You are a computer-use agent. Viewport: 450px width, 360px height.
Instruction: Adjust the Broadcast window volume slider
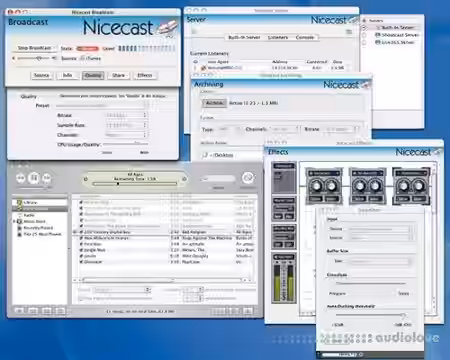click(x=35, y=58)
